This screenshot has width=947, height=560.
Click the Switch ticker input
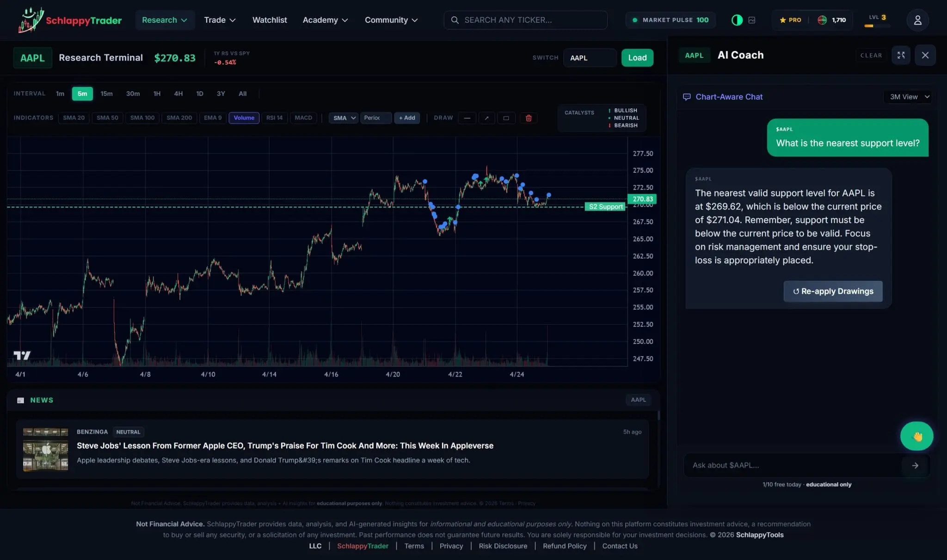tap(590, 58)
